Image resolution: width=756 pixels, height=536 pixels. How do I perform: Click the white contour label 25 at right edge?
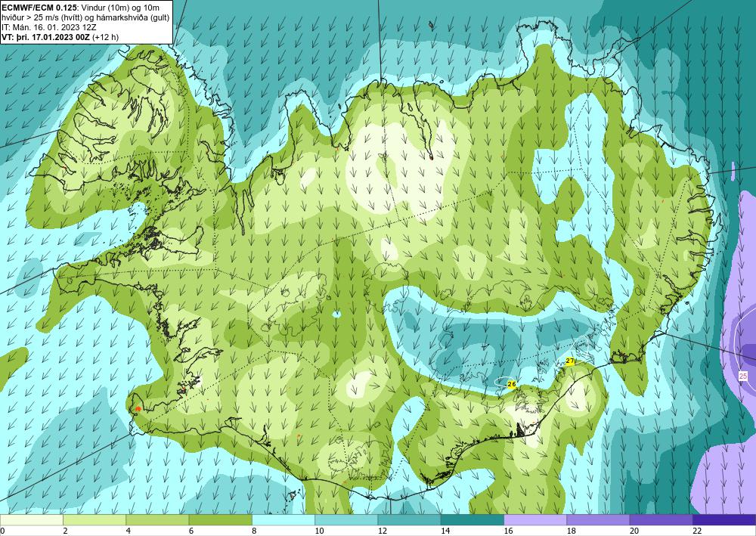click(x=743, y=376)
